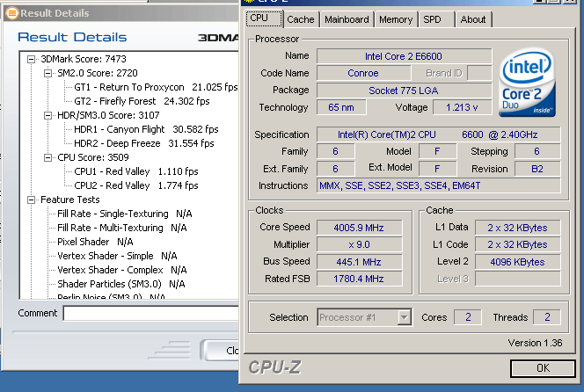Click the L1 Data cache value
Image resolution: width=584 pixels, height=392 pixels.
click(x=518, y=228)
